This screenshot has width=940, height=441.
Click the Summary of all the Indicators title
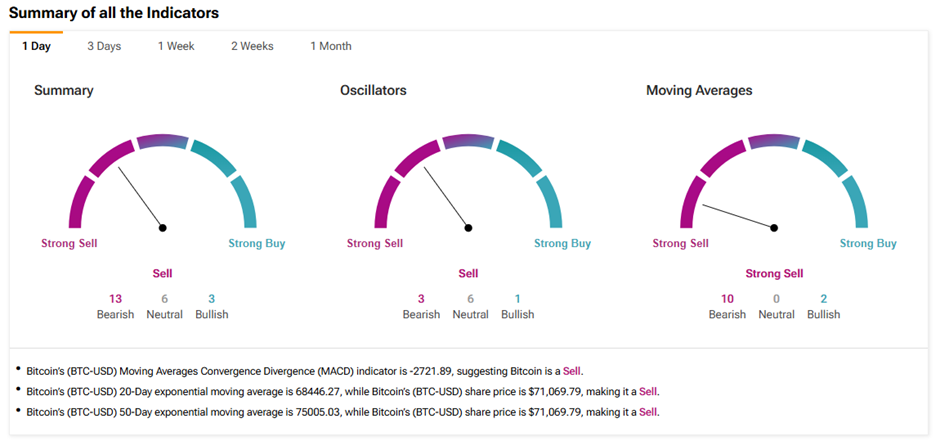pyautogui.click(x=114, y=13)
